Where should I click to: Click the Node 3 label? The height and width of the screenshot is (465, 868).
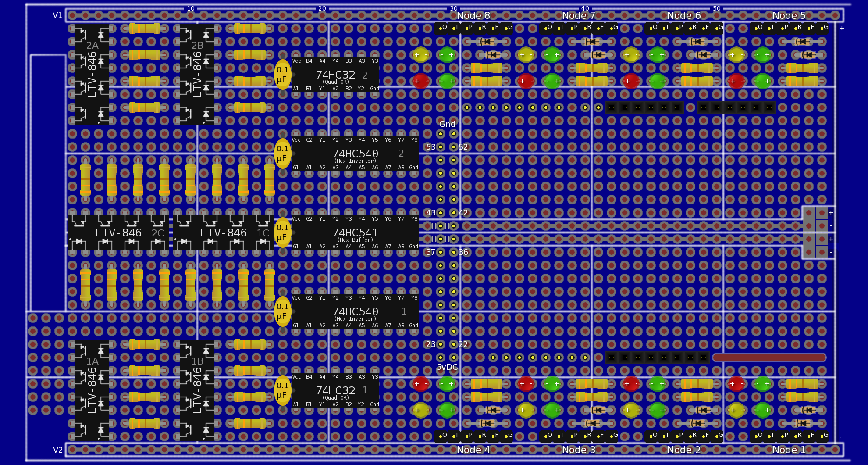tap(579, 450)
